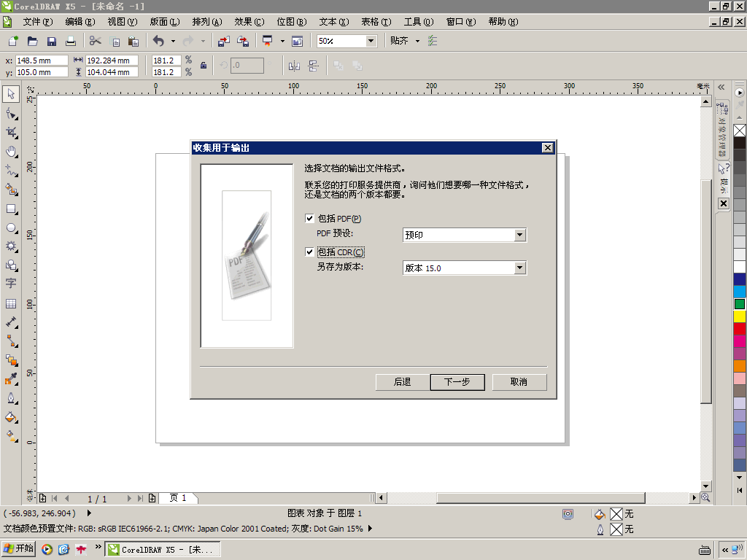The width and height of the screenshot is (747, 560).
Task: Click the Mirror horizontally icon
Action: [294, 66]
